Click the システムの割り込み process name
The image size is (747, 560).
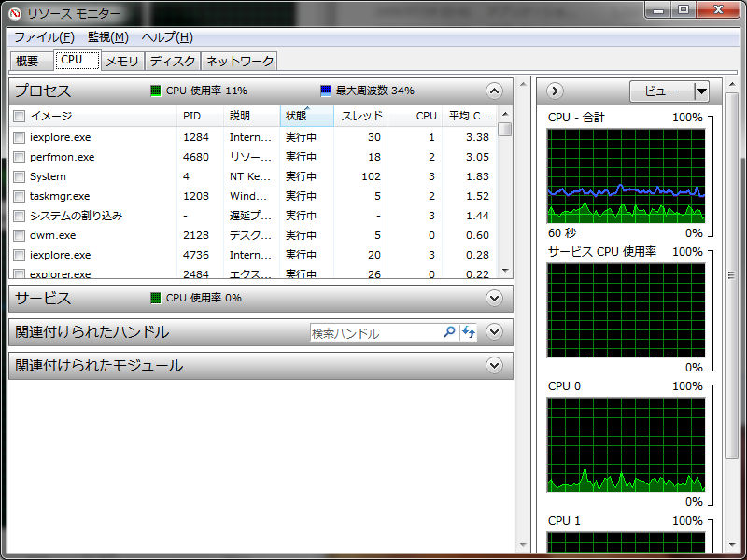[76, 216]
